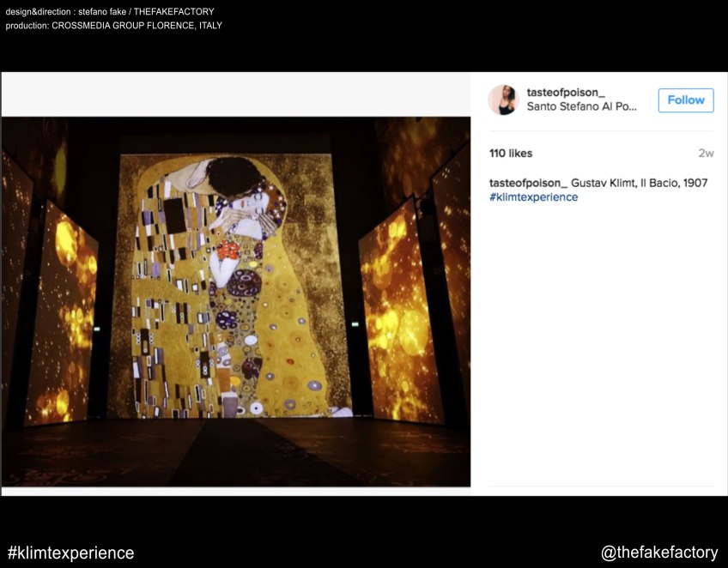Screen dimensions: 728x568
Task: Open the tasteofpoison_ profile picture
Action: (x=503, y=100)
